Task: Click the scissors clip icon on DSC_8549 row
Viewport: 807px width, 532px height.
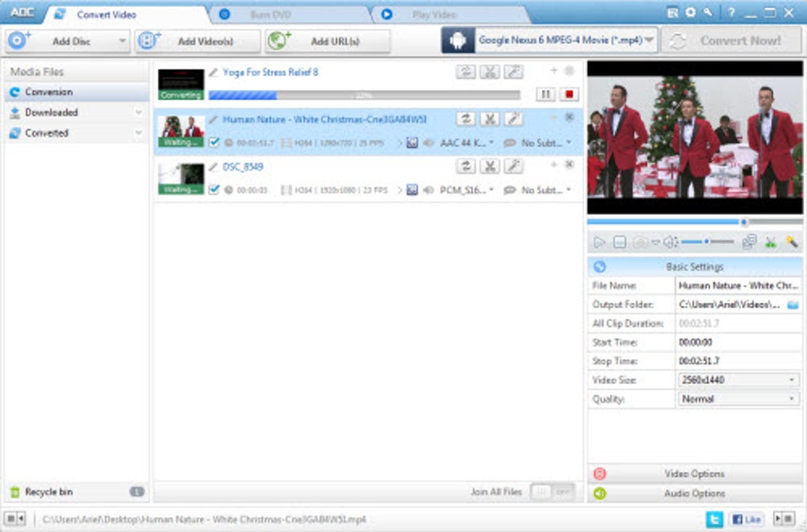Action: click(490, 166)
